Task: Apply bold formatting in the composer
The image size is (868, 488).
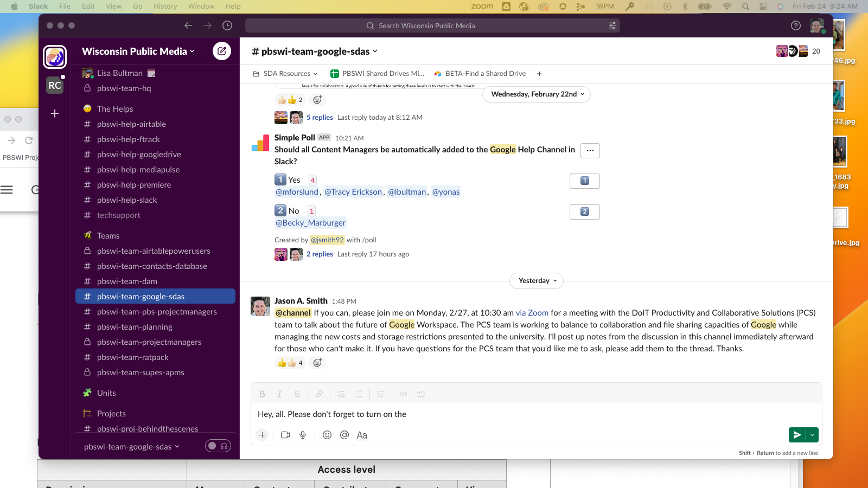Action: coord(262,394)
